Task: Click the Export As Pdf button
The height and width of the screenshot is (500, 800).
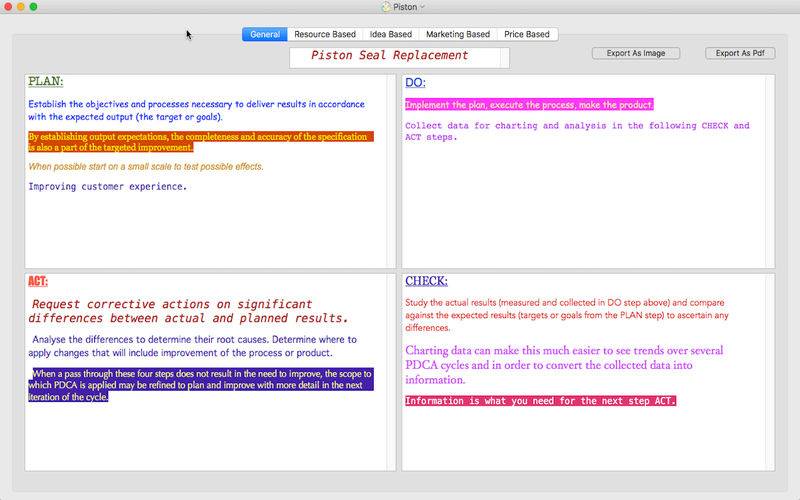Action: pos(740,53)
